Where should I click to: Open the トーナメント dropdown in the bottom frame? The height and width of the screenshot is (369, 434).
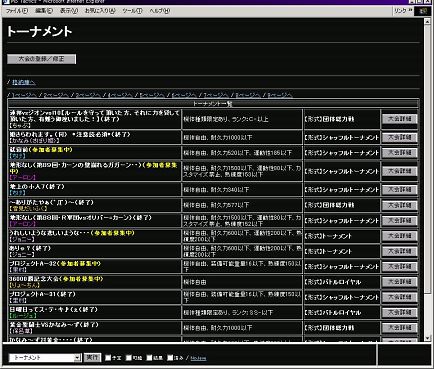coord(45,358)
